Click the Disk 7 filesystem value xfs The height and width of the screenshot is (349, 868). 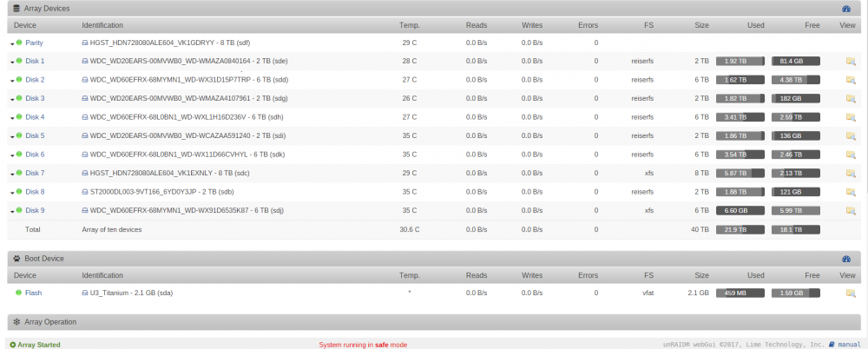[x=648, y=173]
